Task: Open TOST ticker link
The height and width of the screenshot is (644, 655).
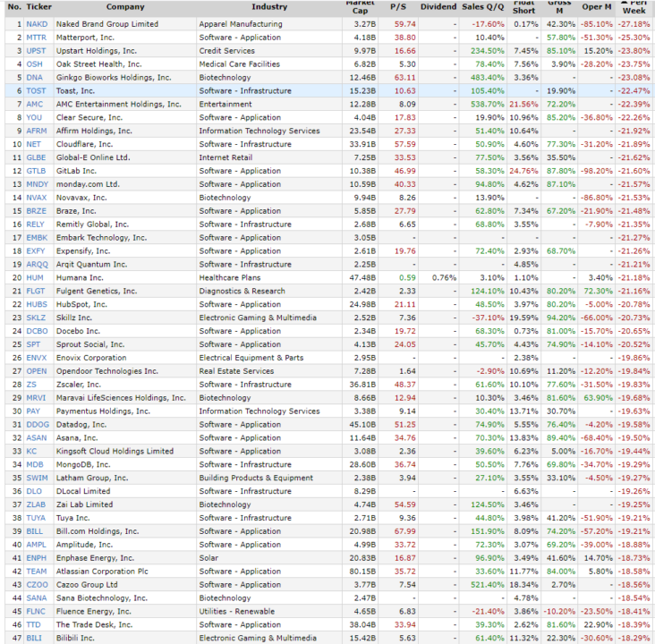Action: [x=36, y=91]
